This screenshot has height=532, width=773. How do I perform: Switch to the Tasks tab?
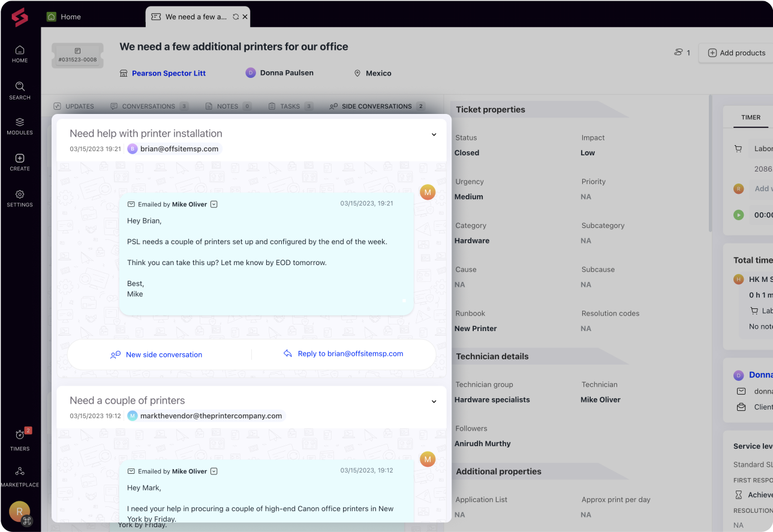click(290, 106)
